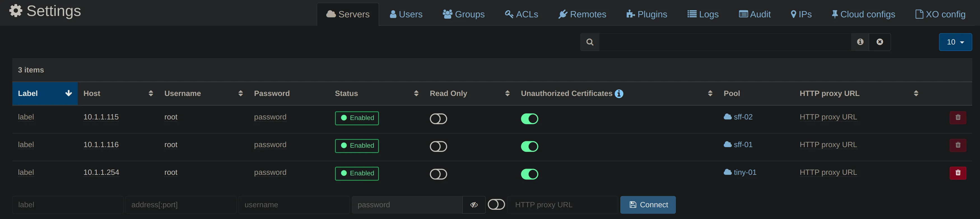
Task: Click the address[:port] input field
Action: [181, 205]
